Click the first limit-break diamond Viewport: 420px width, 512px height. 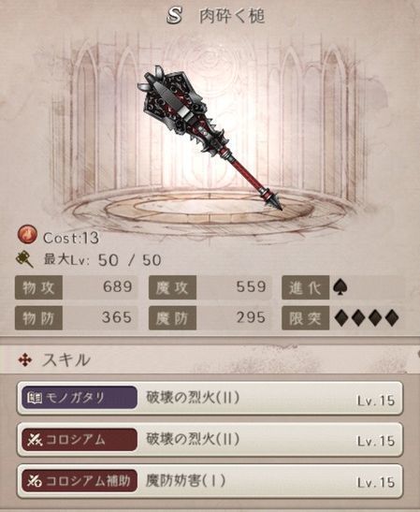(x=341, y=318)
